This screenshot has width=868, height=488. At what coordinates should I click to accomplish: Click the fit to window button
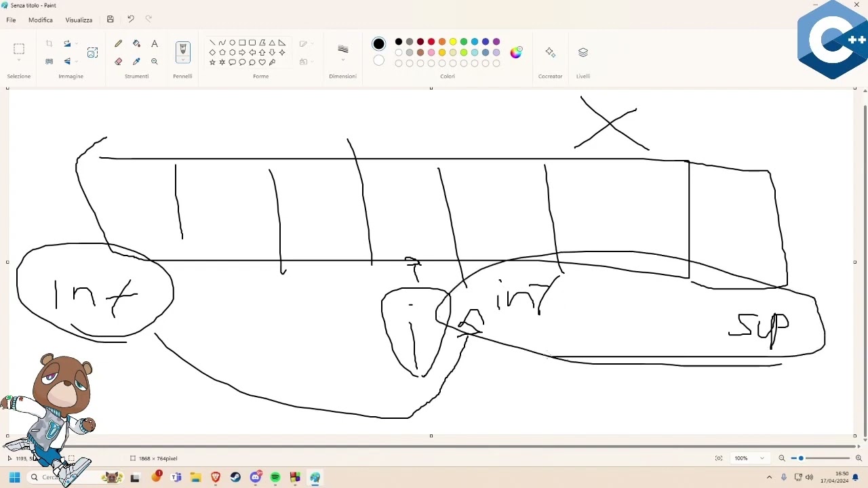(719, 458)
